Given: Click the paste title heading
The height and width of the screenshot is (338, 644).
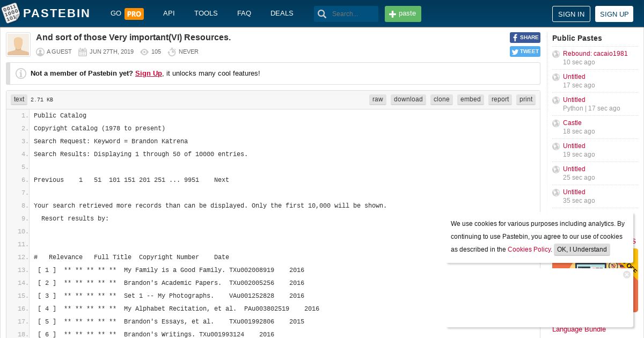Looking at the screenshot, I should (133, 38).
